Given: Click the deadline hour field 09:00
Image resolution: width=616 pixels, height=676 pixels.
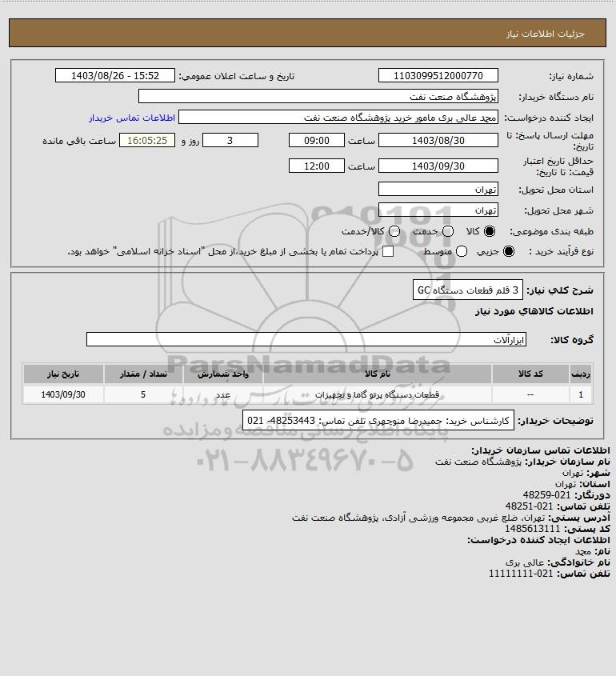Looking at the screenshot, I should pyautogui.click(x=317, y=141).
